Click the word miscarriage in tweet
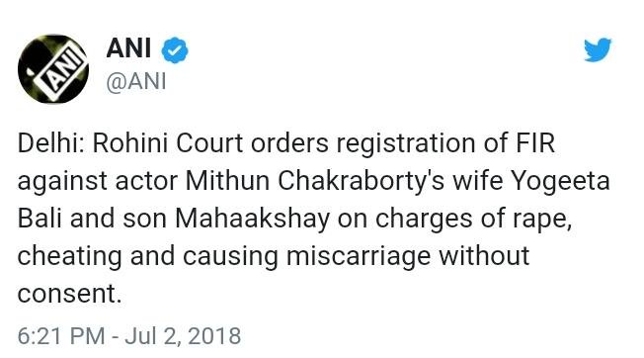The height and width of the screenshot is (358, 644). 359,257
